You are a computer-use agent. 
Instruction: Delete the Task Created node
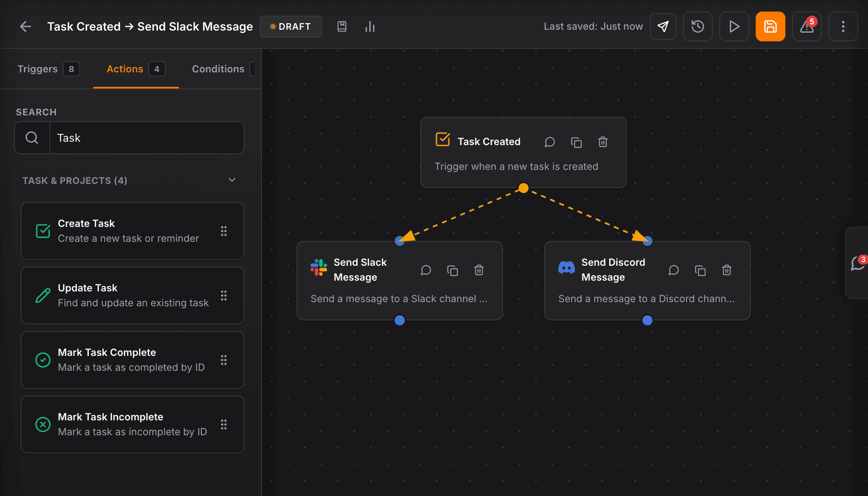coord(602,142)
